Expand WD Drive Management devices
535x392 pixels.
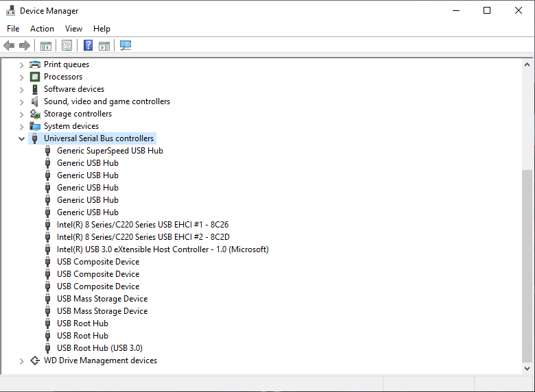(x=21, y=361)
